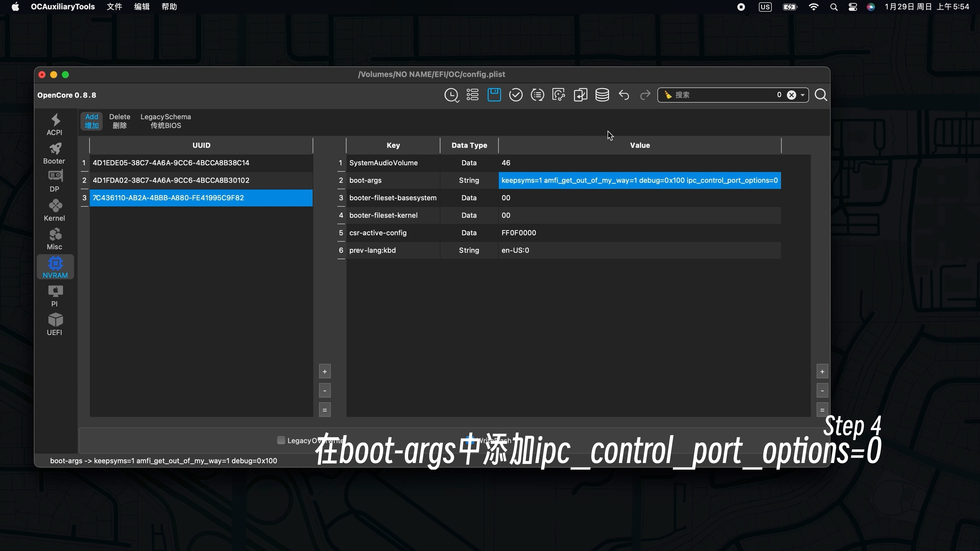Click the Data type cell of csr-active-config
Screen dimensions: 980x551
[469, 233]
